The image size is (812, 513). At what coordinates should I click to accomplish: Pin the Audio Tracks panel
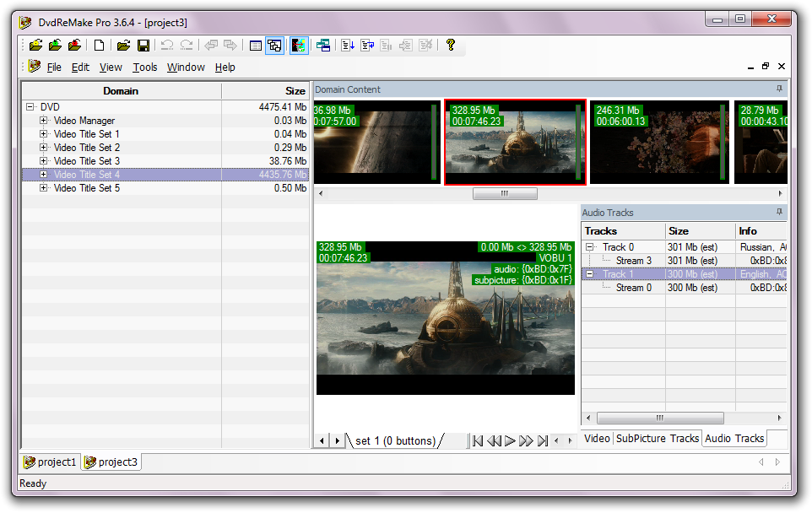[x=780, y=213]
